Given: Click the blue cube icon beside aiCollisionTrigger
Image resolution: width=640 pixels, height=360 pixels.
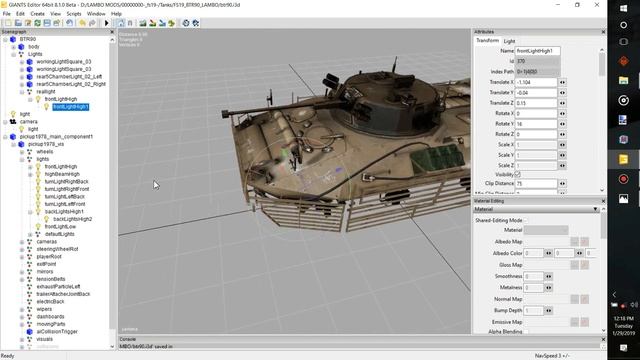Looking at the screenshot, I should 29,331.
